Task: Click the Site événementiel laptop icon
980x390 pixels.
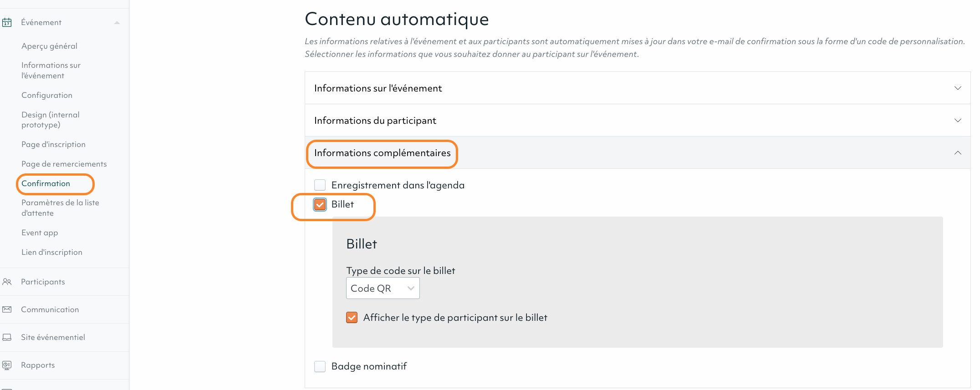Action: [7, 337]
